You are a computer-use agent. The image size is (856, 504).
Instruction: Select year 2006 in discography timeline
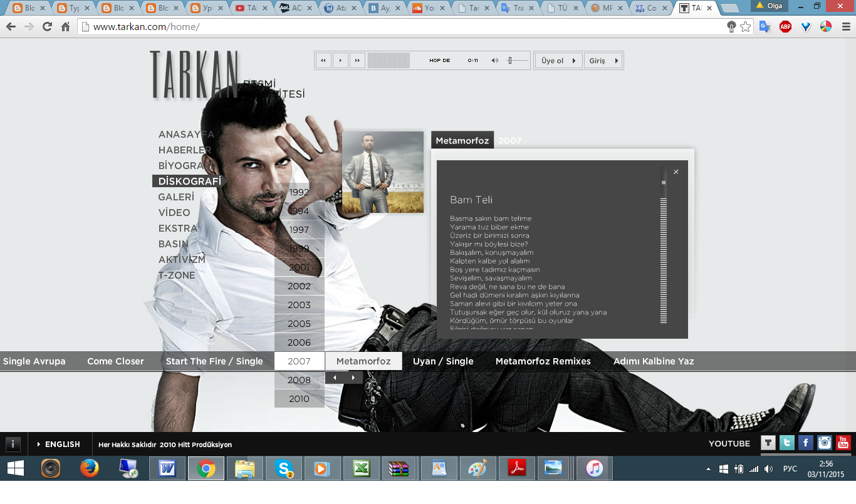300,342
